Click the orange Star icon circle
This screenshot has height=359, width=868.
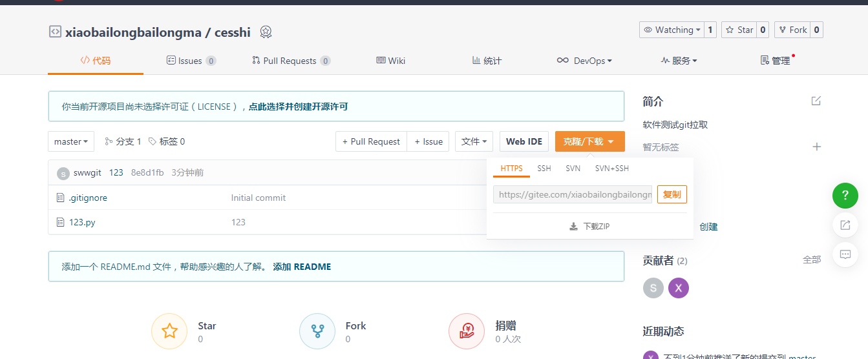pyautogui.click(x=169, y=331)
